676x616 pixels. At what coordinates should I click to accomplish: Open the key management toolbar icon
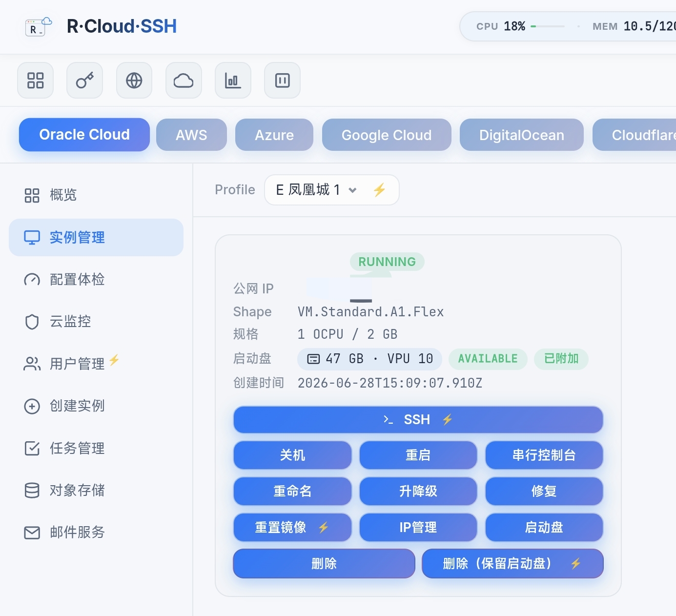coord(85,81)
